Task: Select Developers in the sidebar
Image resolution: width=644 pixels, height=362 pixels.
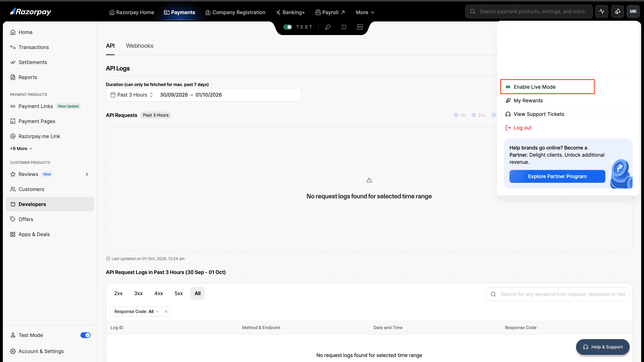Action: (50, 204)
